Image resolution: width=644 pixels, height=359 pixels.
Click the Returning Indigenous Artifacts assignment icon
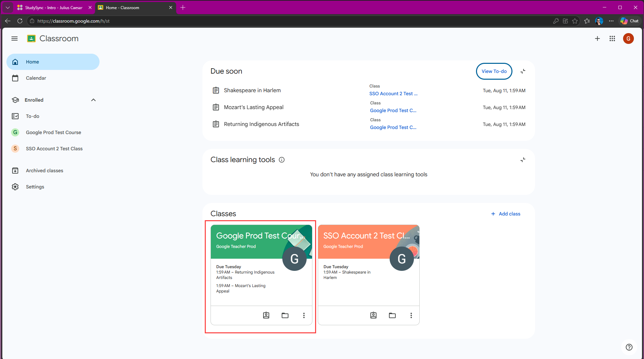click(x=216, y=124)
